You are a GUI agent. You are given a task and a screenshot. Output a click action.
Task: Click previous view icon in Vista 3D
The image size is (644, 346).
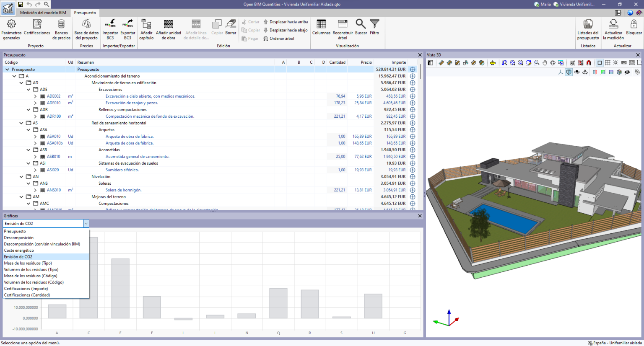point(504,63)
